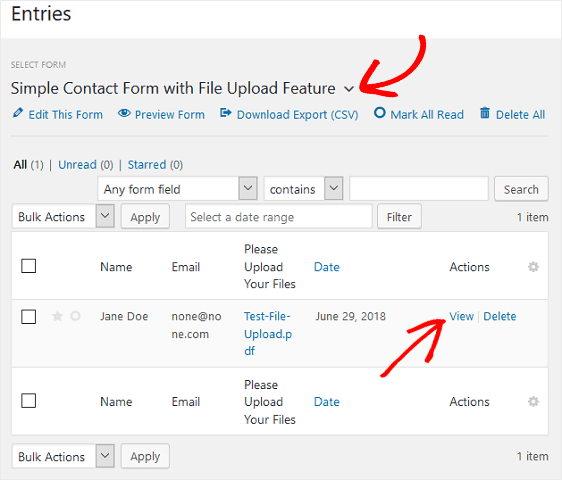
Task: Click the pencil icon beside Edit This Form
Action: pos(18,113)
